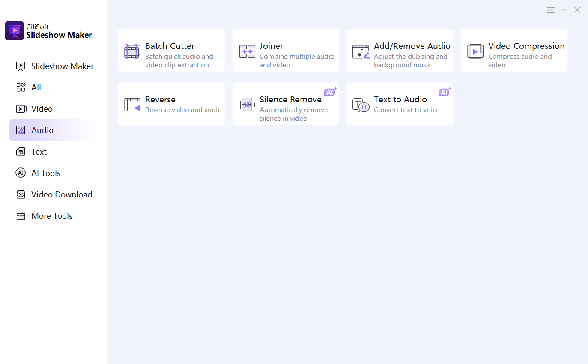
Task: Show the More Tools category
Action: [x=51, y=216]
